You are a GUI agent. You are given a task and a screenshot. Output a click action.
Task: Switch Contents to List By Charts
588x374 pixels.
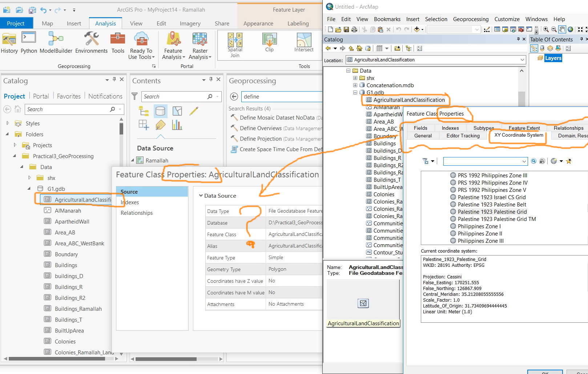point(177,125)
